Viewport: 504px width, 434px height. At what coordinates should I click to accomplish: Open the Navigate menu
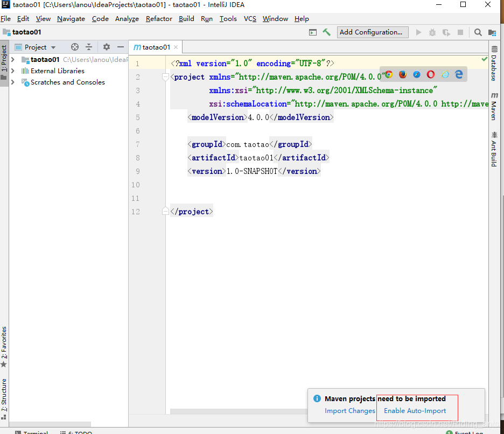(71, 19)
